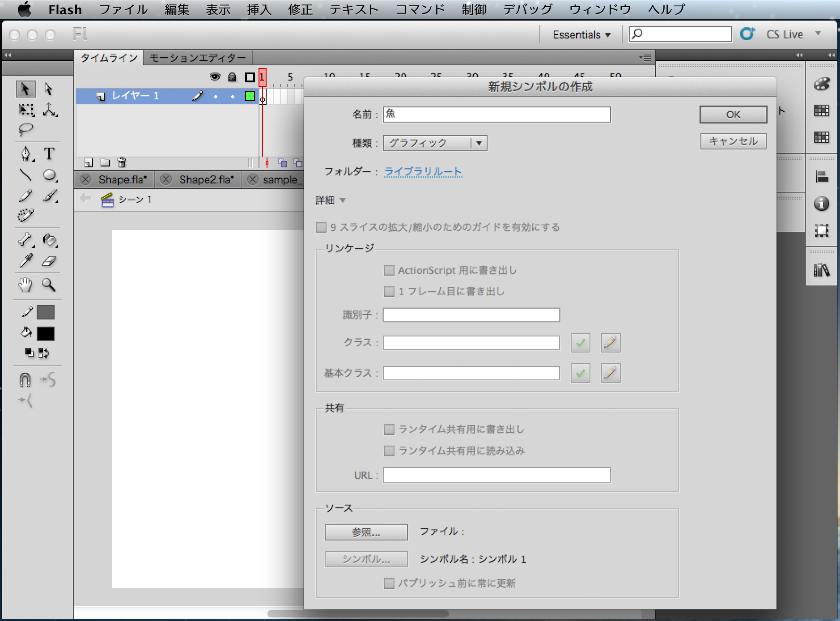Toggle show/hide all layers eye icon

[x=215, y=77]
